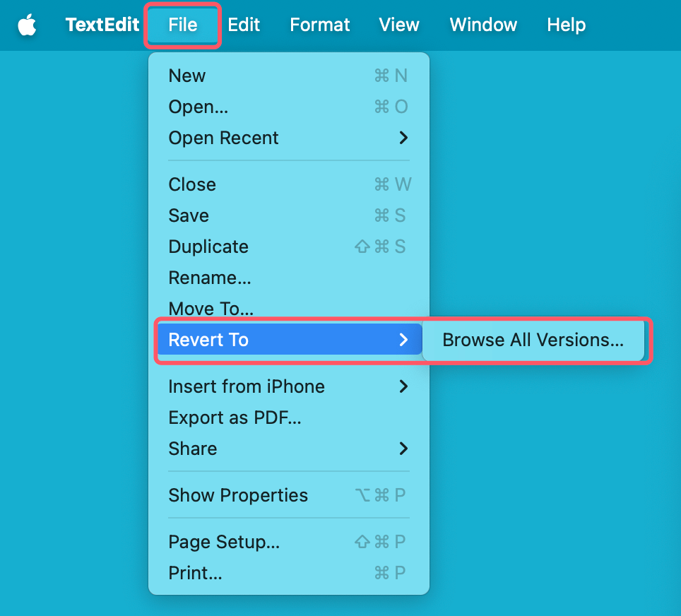The image size is (681, 616).
Task: Expand the Share submenu
Action: click(192, 449)
